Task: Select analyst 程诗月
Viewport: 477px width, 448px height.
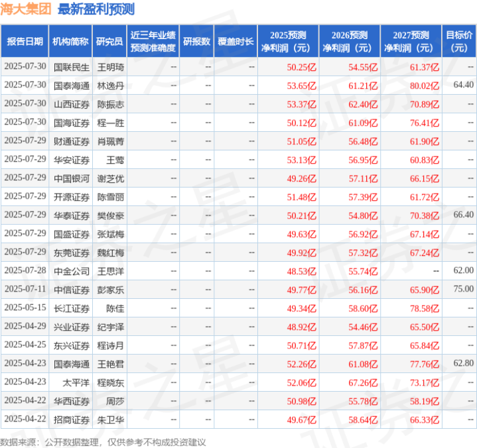Action: pos(111,345)
